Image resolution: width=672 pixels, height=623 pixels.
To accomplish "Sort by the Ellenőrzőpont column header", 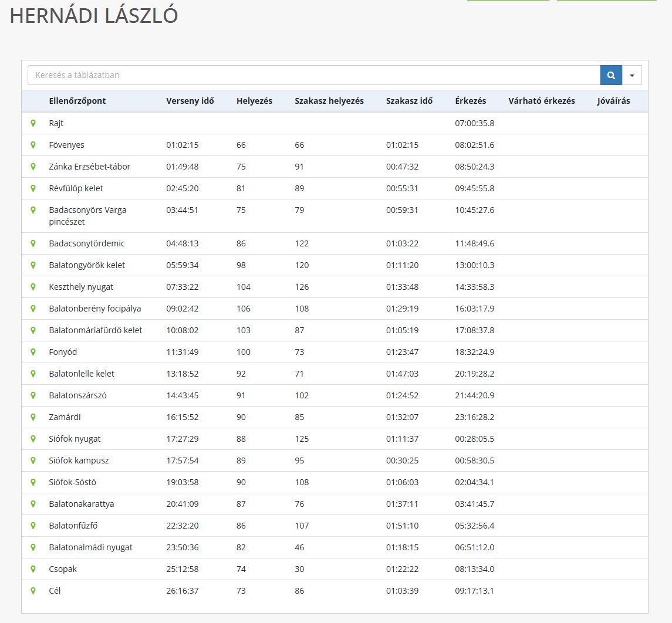I will coord(77,101).
